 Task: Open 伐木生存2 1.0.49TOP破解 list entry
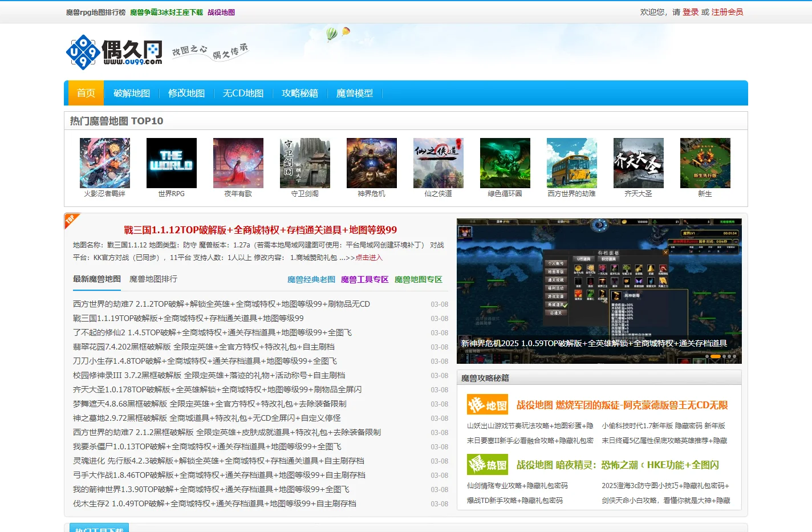(x=214, y=503)
